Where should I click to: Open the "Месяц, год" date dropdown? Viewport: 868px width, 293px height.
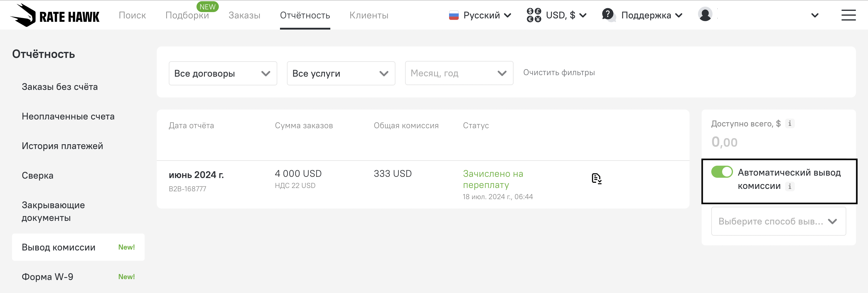coord(459,73)
